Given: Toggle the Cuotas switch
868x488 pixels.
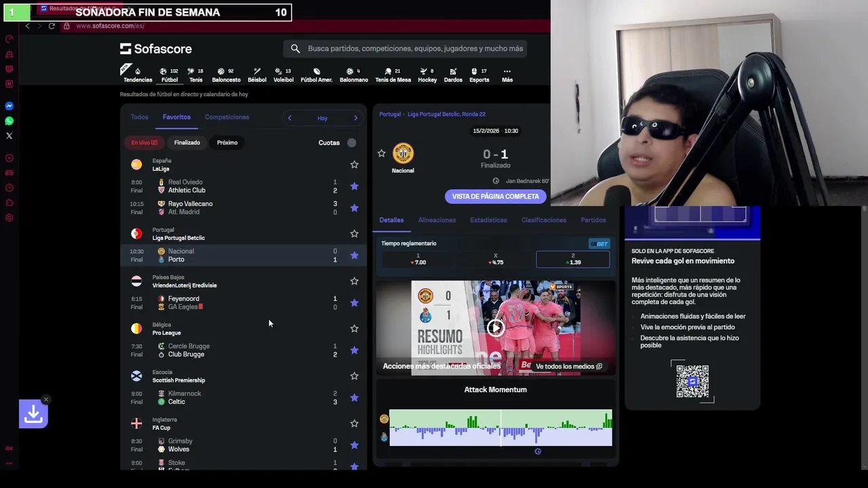Looking at the screenshot, I should (x=351, y=143).
